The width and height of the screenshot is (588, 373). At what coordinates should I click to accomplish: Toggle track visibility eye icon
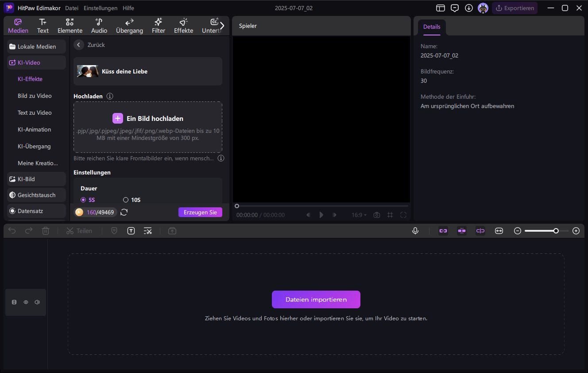(26, 302)
